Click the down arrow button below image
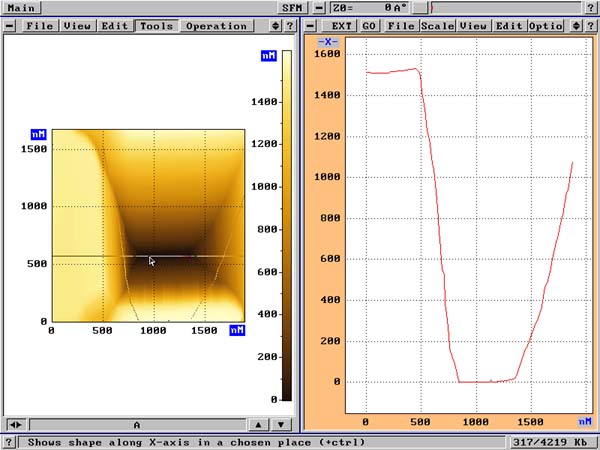The height and width of the screenshot is (450, 600). tap(283, 424)
